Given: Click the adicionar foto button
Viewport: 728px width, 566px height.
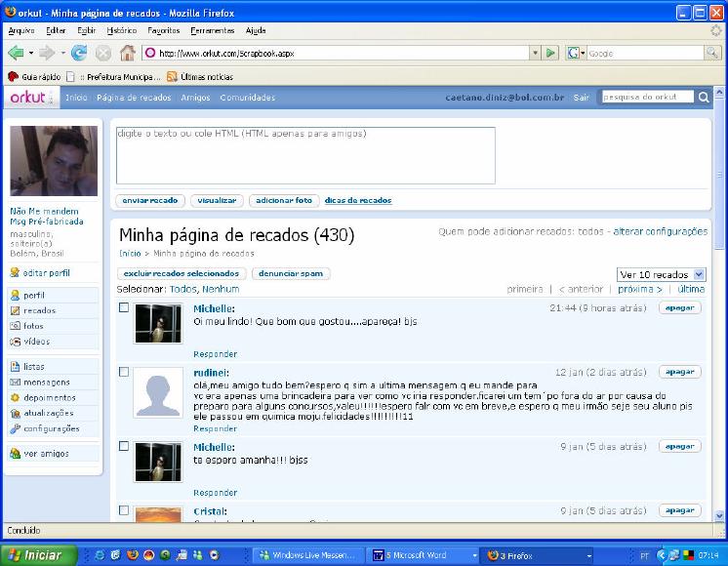Looking at the screenshot, I should [x=284, y=201].
